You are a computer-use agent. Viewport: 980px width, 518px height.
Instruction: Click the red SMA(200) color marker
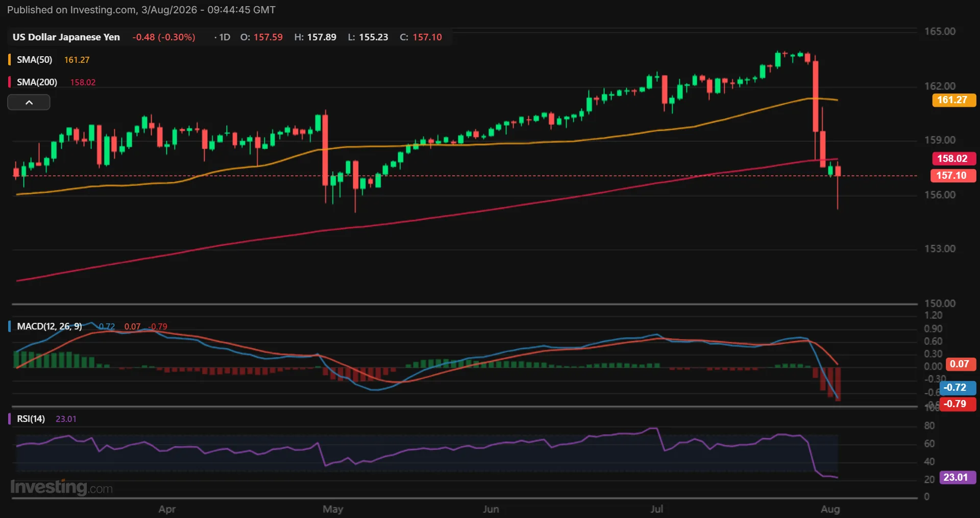click(9, 82)
